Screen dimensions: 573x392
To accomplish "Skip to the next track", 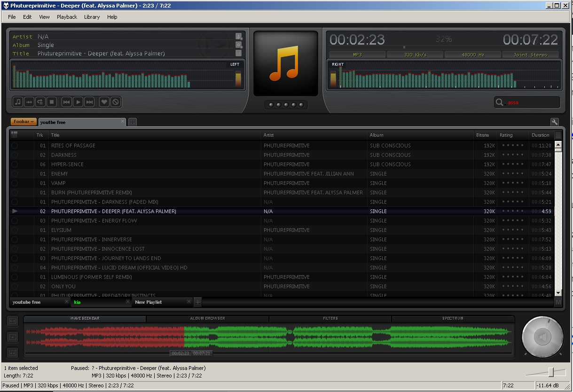I will (89, 102).
